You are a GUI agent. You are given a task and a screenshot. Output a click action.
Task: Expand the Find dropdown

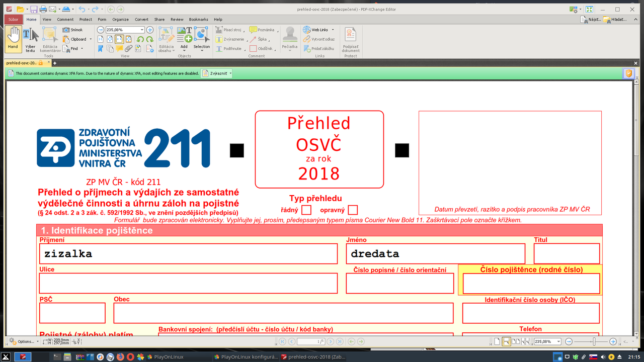tap(82, 49)
